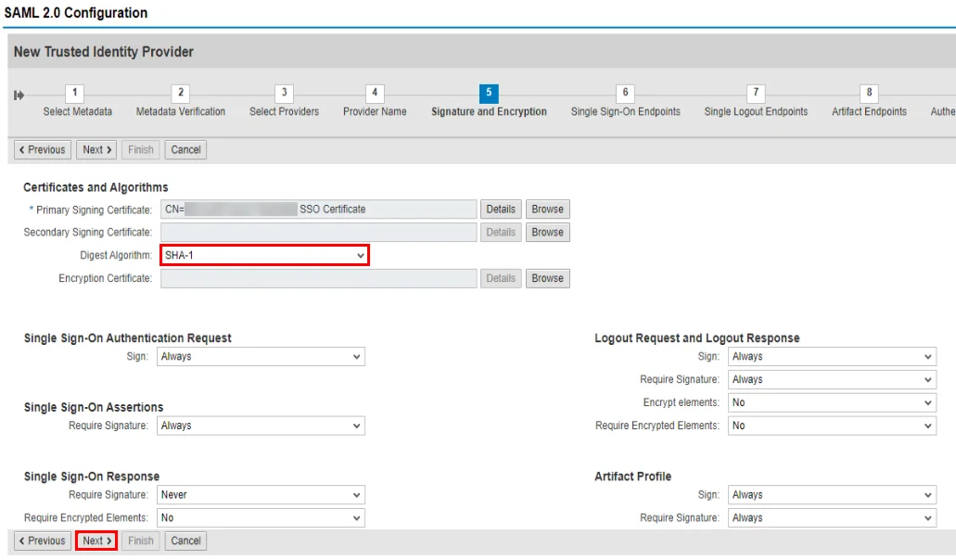This screenshot has width=956, height=560.
Task: Cancel the New Trusted Identity Provider wizard
Action: click(x=185, y=541)
